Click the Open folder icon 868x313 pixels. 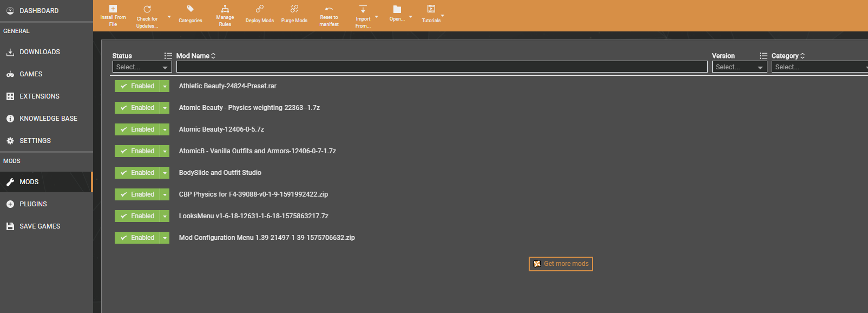point(397,9)
